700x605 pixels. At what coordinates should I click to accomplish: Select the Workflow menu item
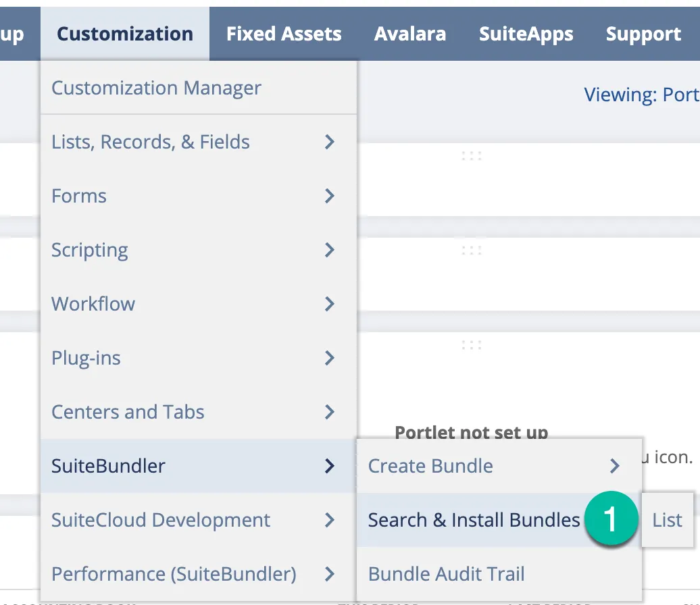pos(199,304)
